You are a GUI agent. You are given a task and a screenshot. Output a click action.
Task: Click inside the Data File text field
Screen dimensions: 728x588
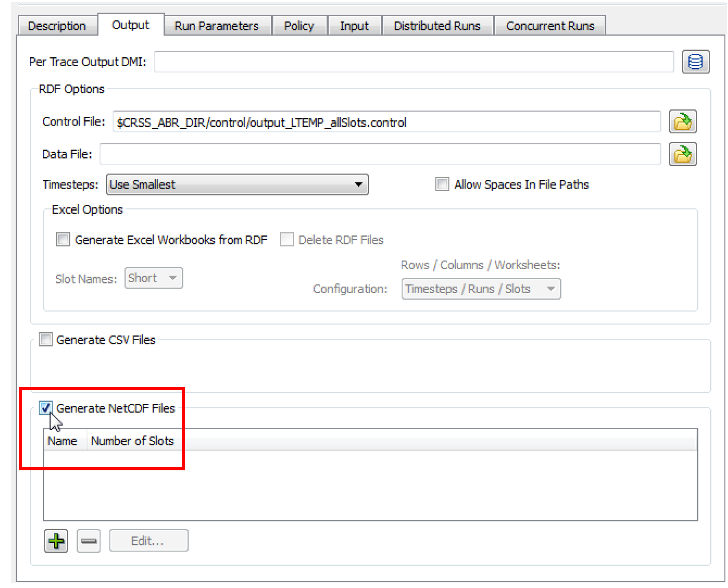pos(380,154)
